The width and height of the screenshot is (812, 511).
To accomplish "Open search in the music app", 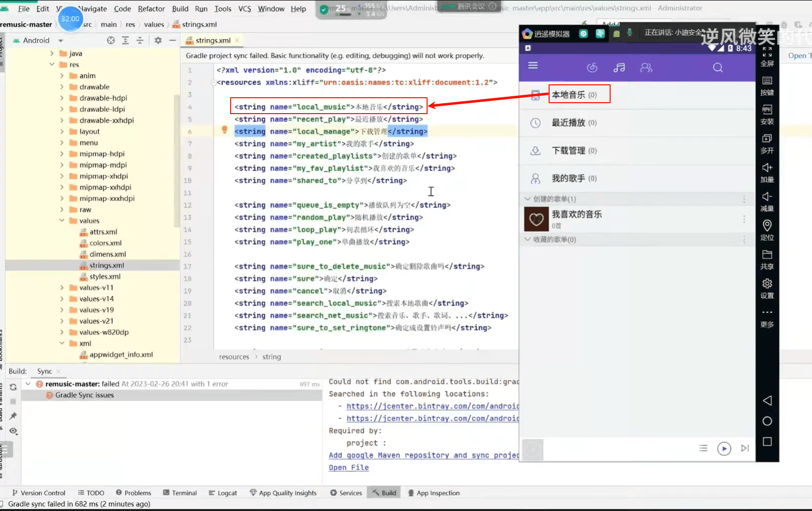I will [718, 67].
